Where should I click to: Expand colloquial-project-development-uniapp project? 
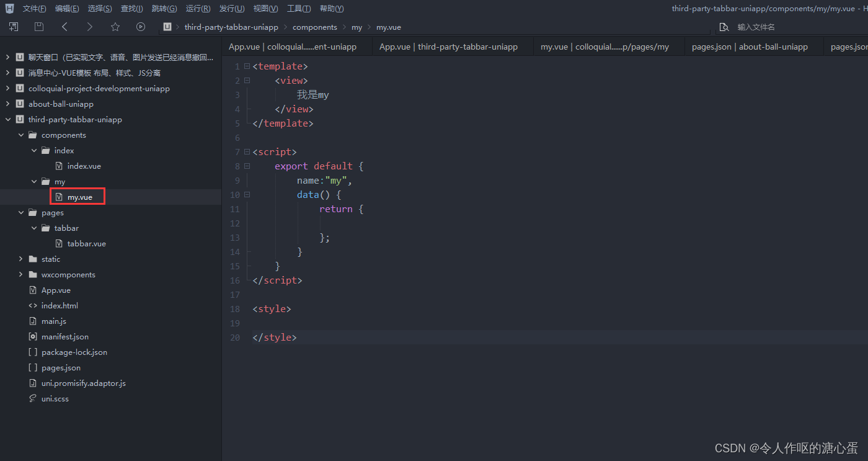(x=7, y=89)
